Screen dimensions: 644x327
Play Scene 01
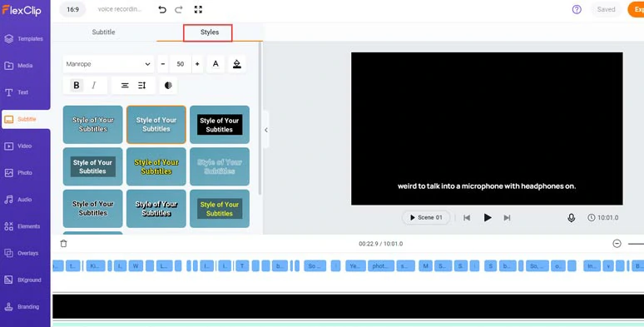[x=426, y=218]
